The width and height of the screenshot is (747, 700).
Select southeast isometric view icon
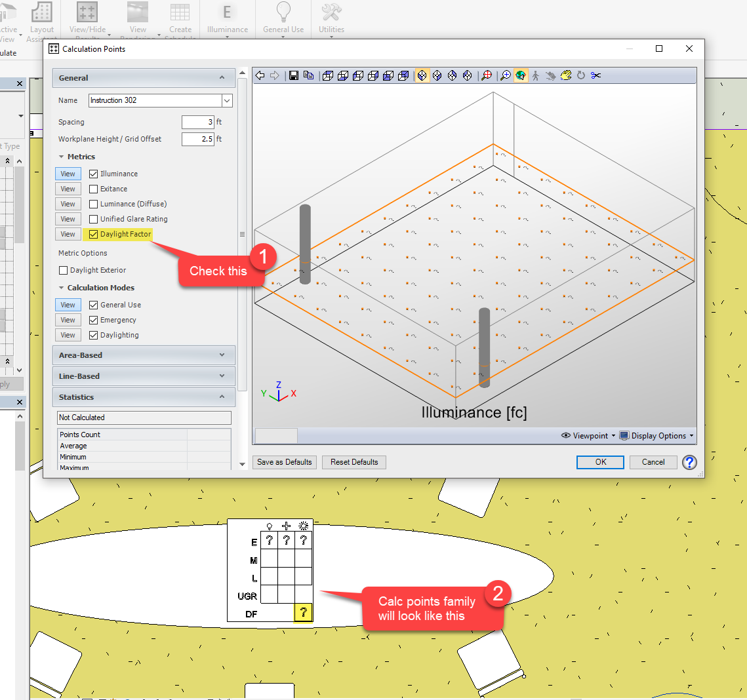[x=437, y=75]
